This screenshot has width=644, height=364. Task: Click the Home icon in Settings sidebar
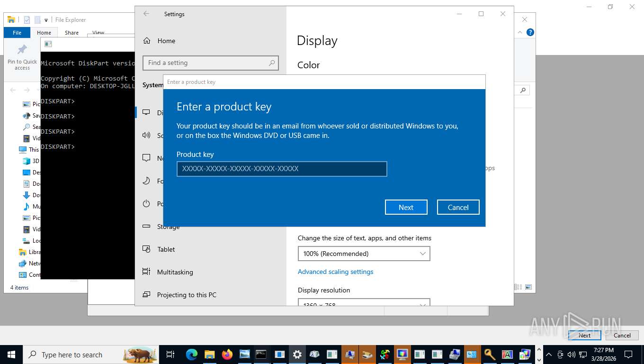(147, 41)
